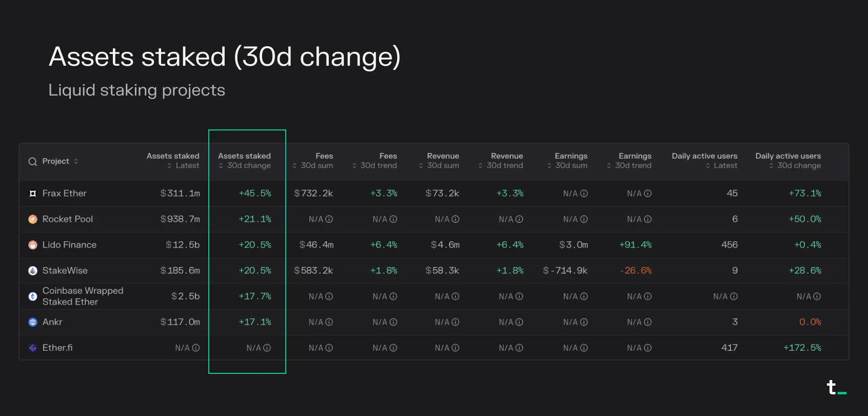Click the Token Terminal logo

(x=836, y=387)
